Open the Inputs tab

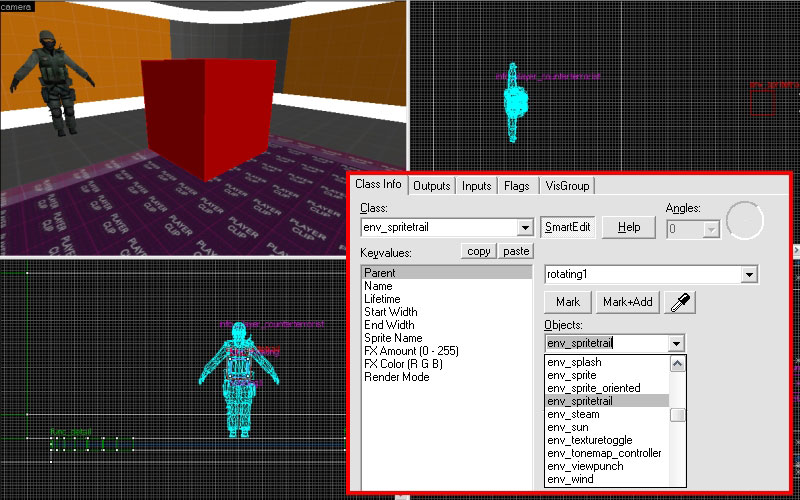[477, 186]
